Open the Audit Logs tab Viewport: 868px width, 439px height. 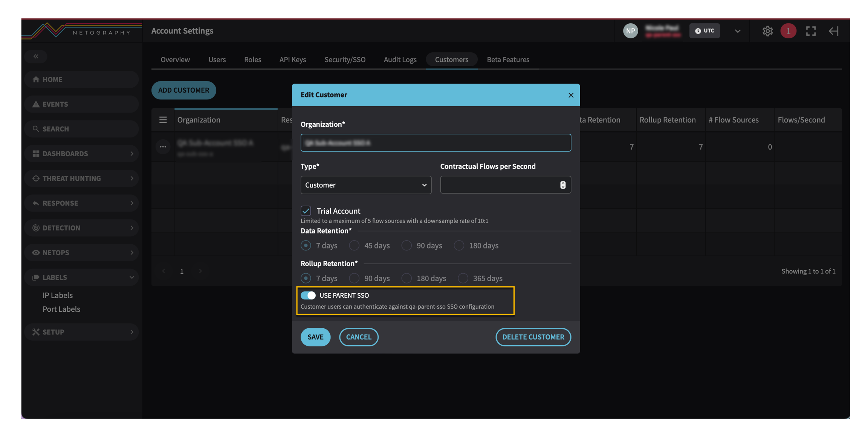400,59
